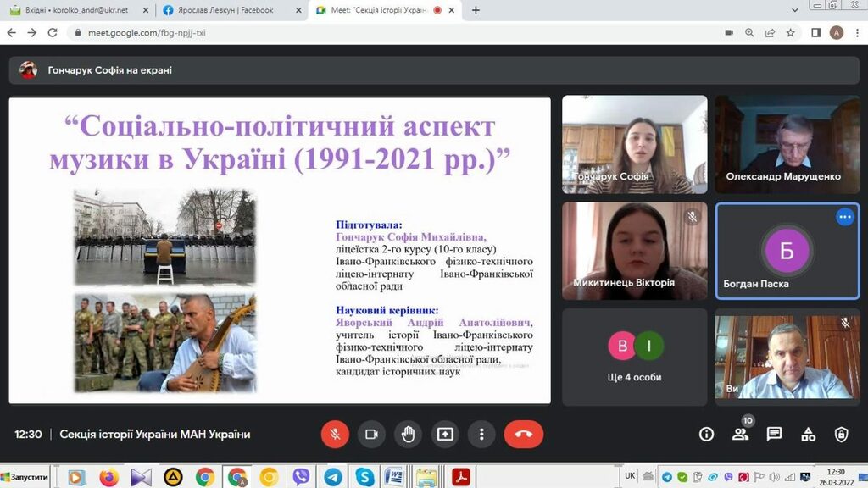The height and width of the screenshot is (488, 868).
Task: Click the address bar with meet.google.com
Action: tap(339, 33)
